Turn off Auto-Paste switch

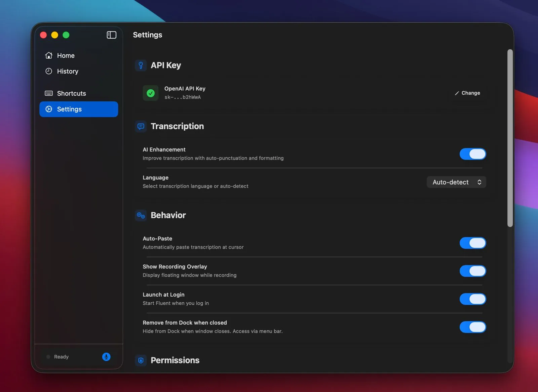(472, 243)
